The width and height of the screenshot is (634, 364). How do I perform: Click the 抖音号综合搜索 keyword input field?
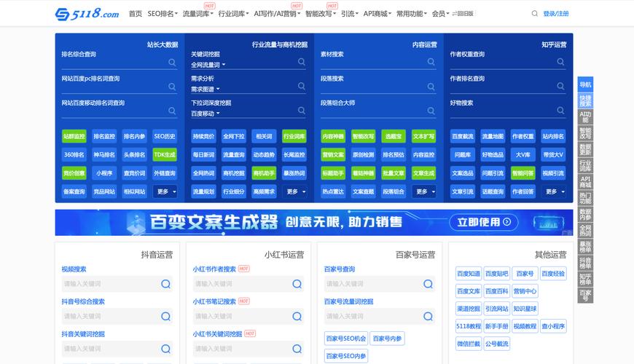(117, 317)
